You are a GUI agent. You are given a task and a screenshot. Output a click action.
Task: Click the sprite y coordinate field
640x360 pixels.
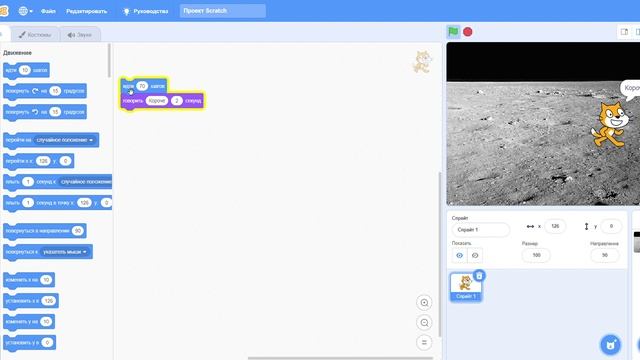point(611,226)
